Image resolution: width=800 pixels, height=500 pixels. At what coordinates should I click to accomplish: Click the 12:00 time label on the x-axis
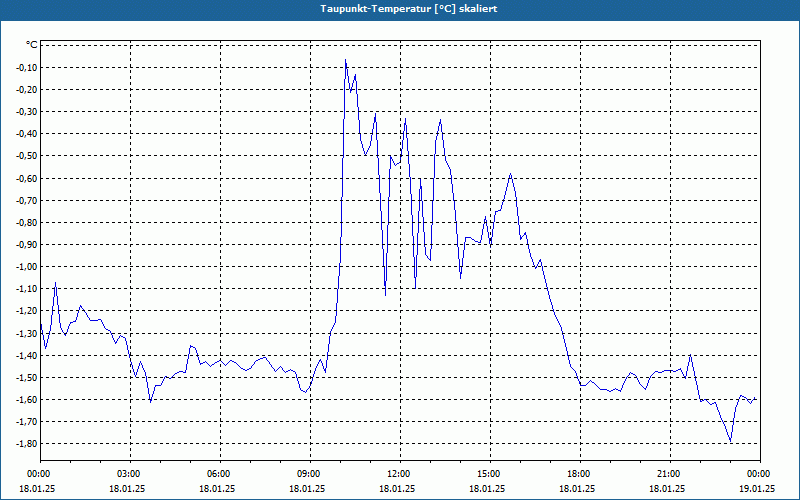pyautogui.click(x=400, y=474)
